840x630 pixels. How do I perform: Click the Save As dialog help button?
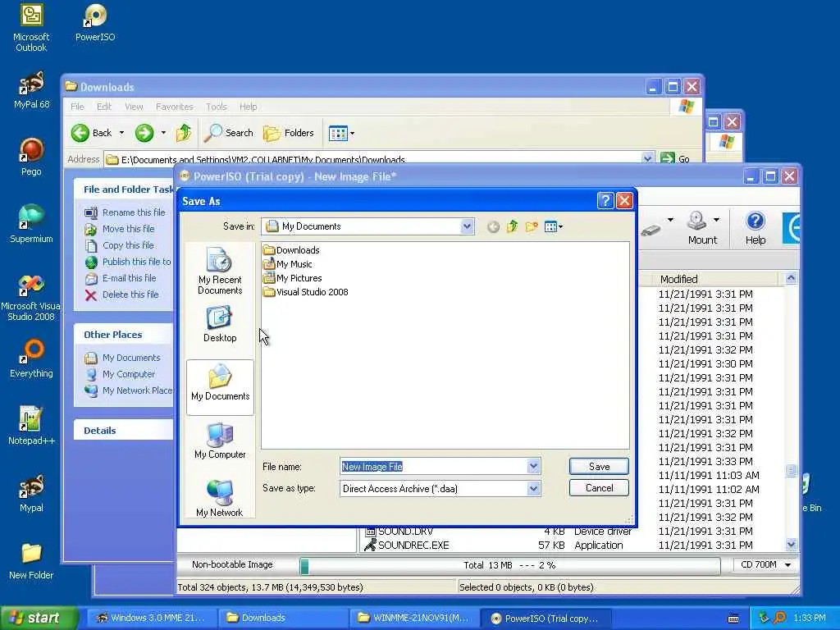coord(605,201)
